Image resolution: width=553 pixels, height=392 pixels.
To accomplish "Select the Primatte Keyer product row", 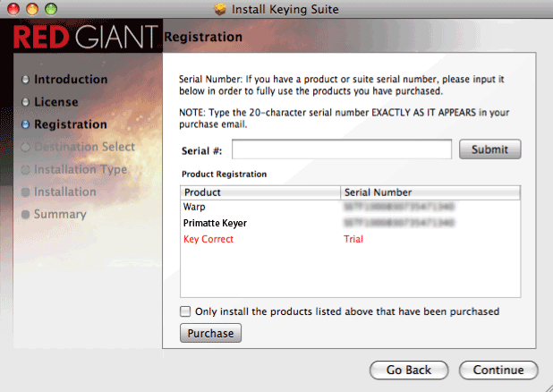I will [x=350, y=223].
